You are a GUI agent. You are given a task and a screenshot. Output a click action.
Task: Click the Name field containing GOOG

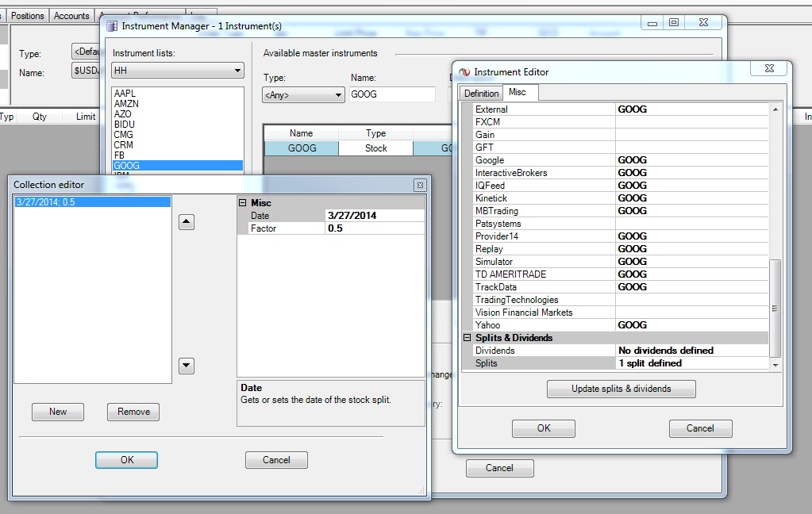392,94
